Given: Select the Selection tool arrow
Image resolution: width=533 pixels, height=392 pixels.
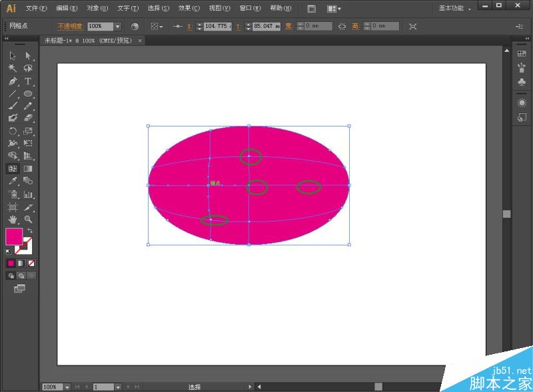Looking at the screenshot, I should [13, 55].
